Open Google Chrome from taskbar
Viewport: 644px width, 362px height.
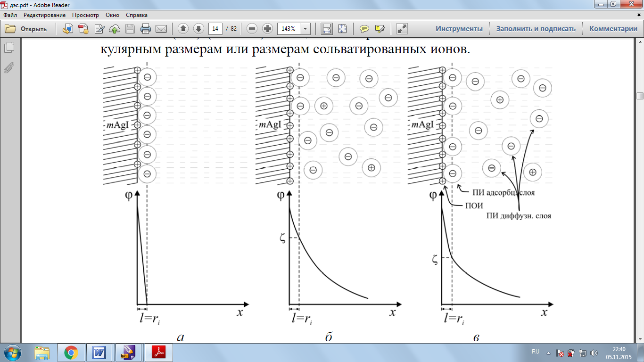(x=71, y=352)
